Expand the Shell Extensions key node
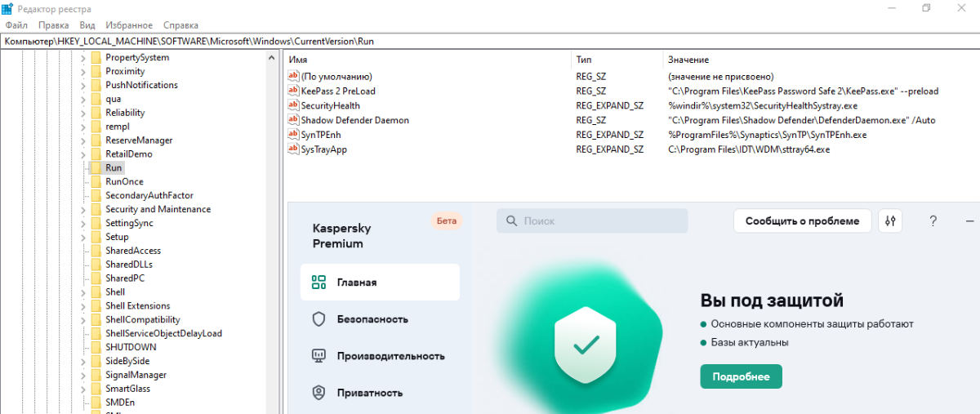Viewport: 980px width, 414px height. pyautogui.click(x=83, y=305)
